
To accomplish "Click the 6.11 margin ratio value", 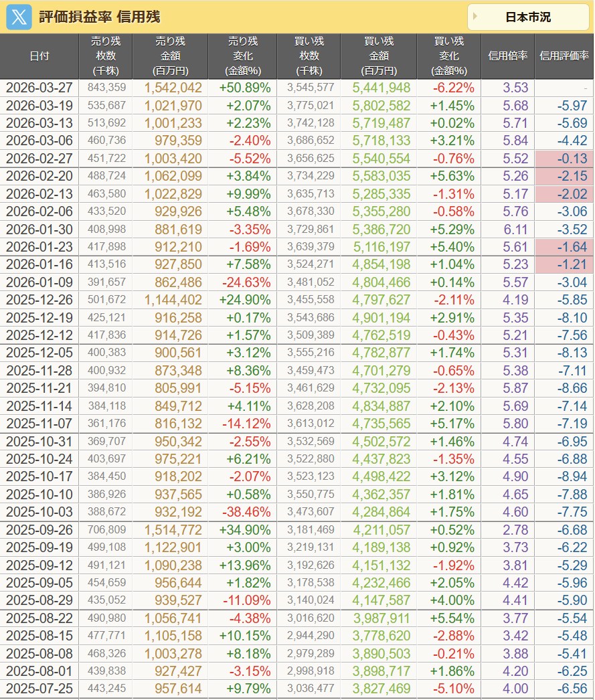I will tap(515, 229).
